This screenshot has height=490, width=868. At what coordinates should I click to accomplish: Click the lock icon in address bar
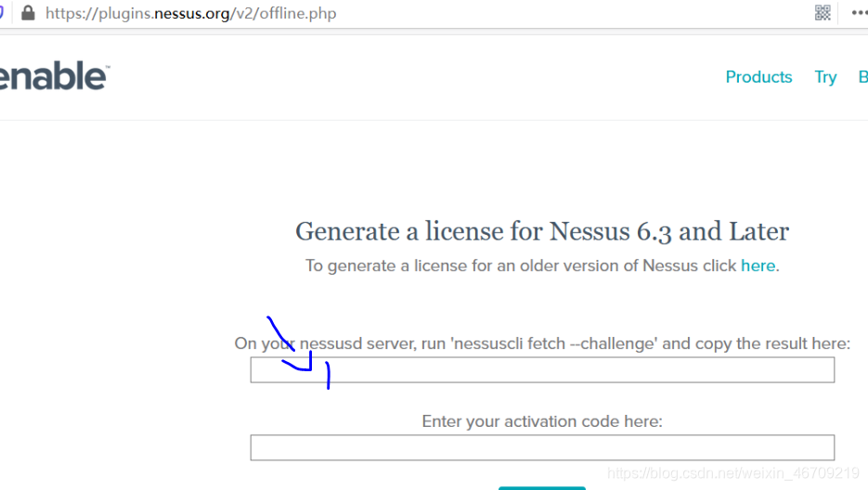28,13
